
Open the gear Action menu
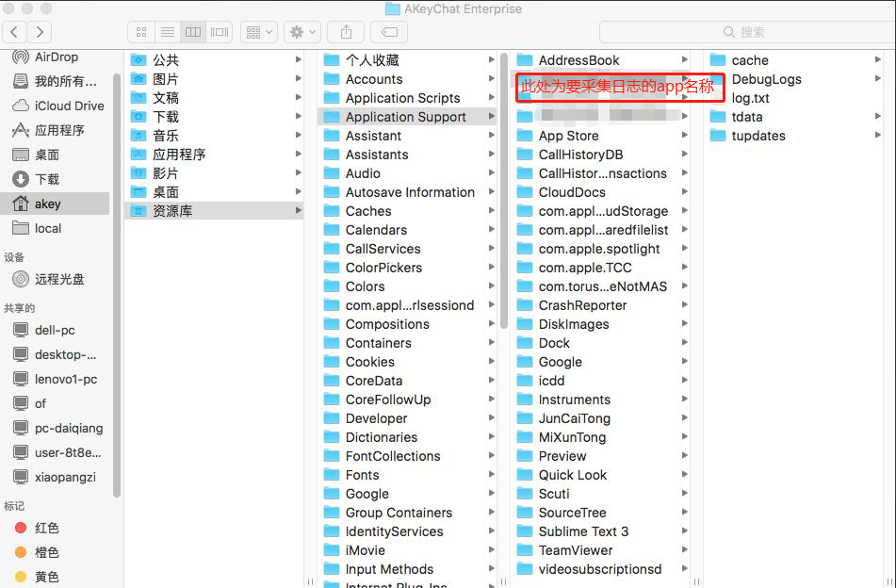303,32
